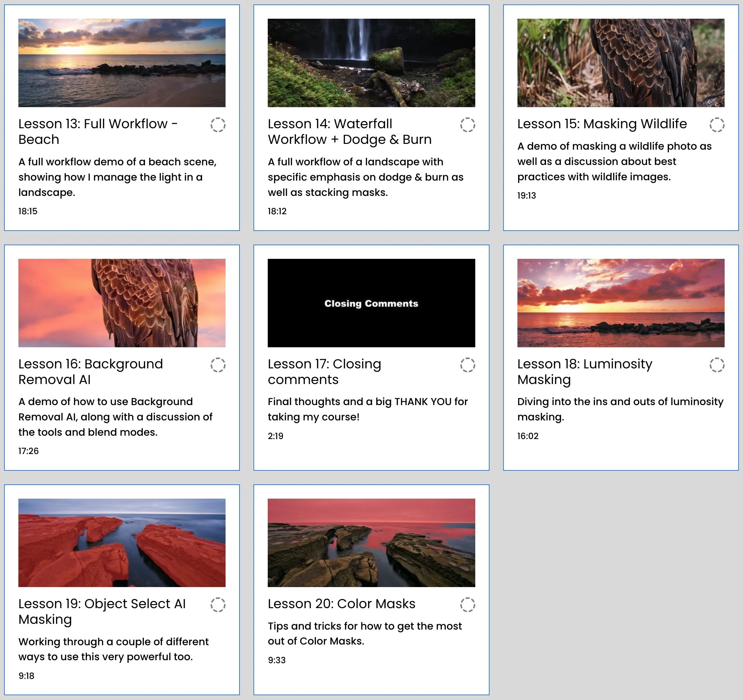Viewport: 743px width, 700px height.
Task: Mark Lesson 17 Closing comments as done
Action: [467, 365]
